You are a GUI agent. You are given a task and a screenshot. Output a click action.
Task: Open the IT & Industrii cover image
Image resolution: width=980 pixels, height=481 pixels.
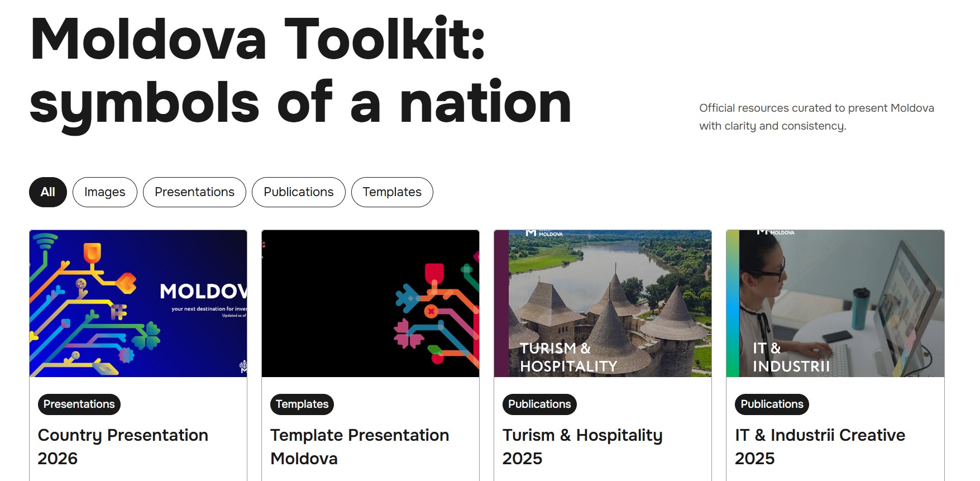click(835, 303)
